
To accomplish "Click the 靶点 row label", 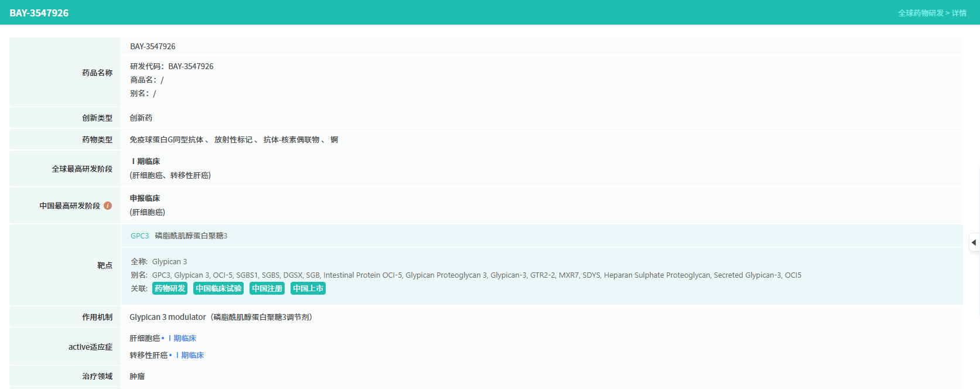I will (105, 265).
